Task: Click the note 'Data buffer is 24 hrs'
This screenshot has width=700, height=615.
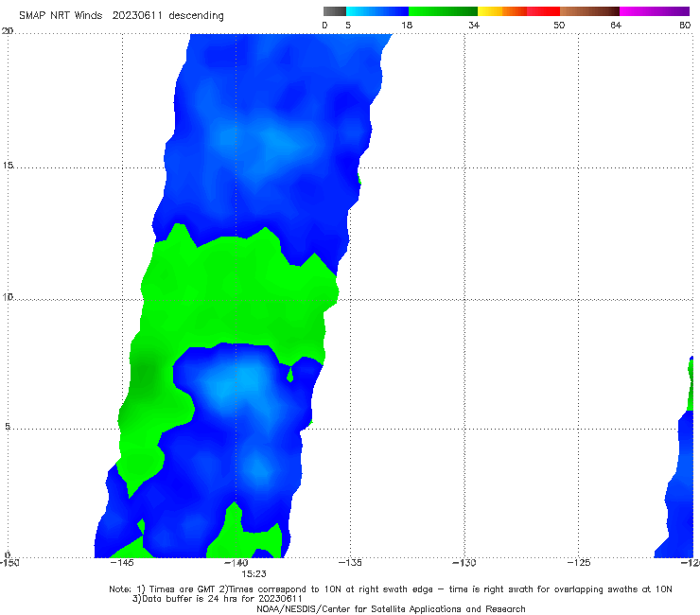Action: pyautogui.click(x=189, y=599)
